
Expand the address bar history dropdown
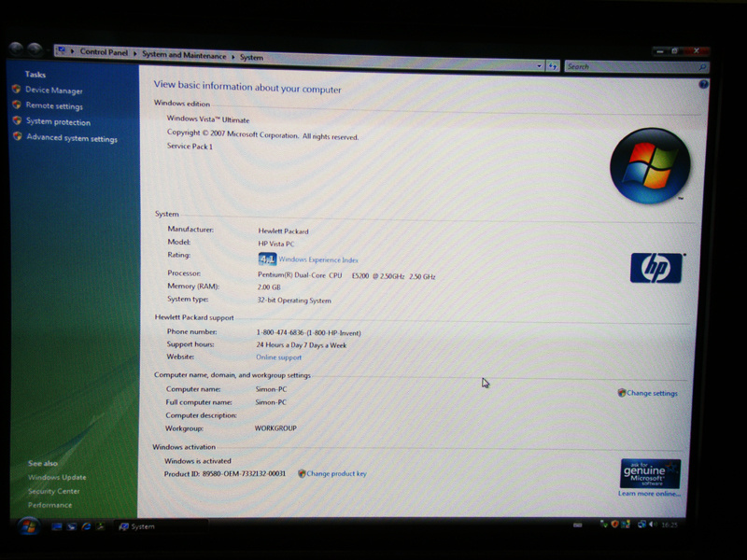(540, 66)
